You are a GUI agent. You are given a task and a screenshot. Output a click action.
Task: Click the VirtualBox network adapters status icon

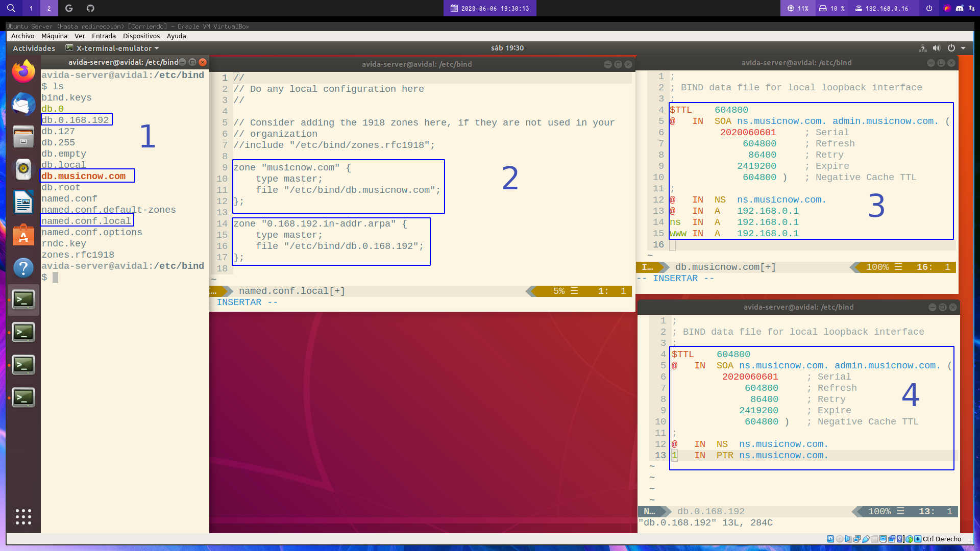tap(857, 539)
